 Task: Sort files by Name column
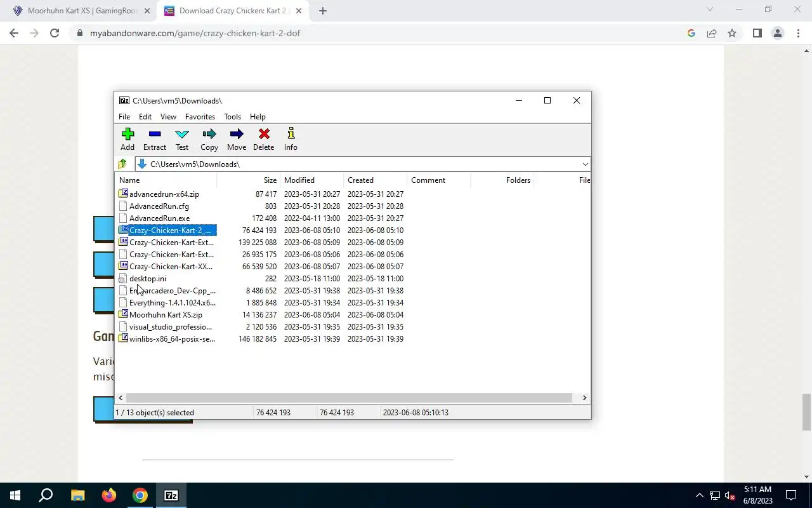point(166,180)
